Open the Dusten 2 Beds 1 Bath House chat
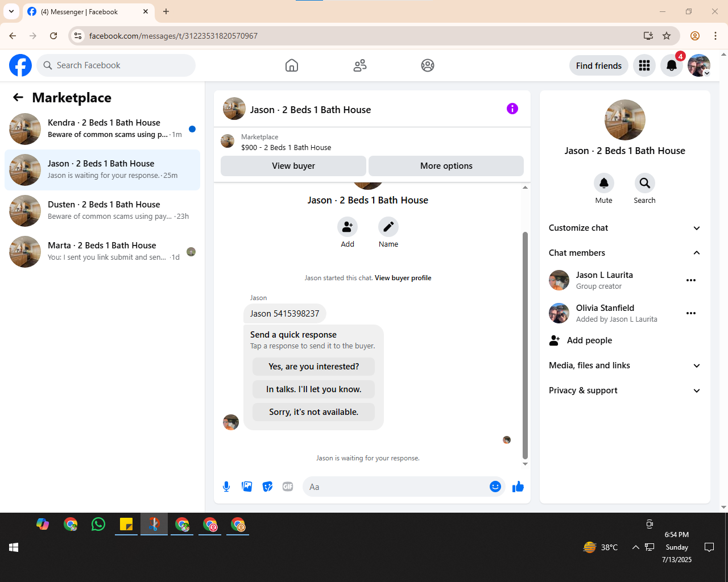This screenshot has height=582, width=728. tap(102, 211)
